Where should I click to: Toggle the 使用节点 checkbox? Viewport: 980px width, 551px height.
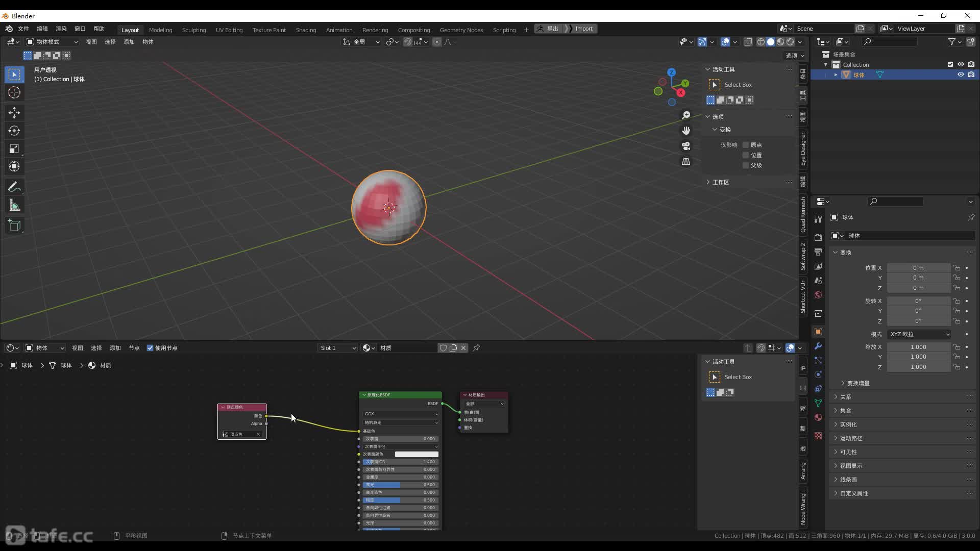(x=150, y=348)
